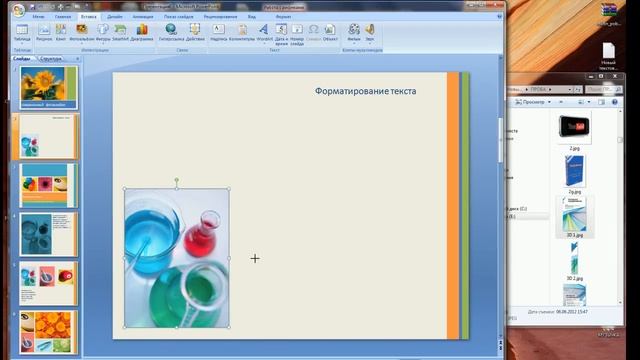
Task: Select the dark blue slide 4 thumbnail
Action: point(48,234)
